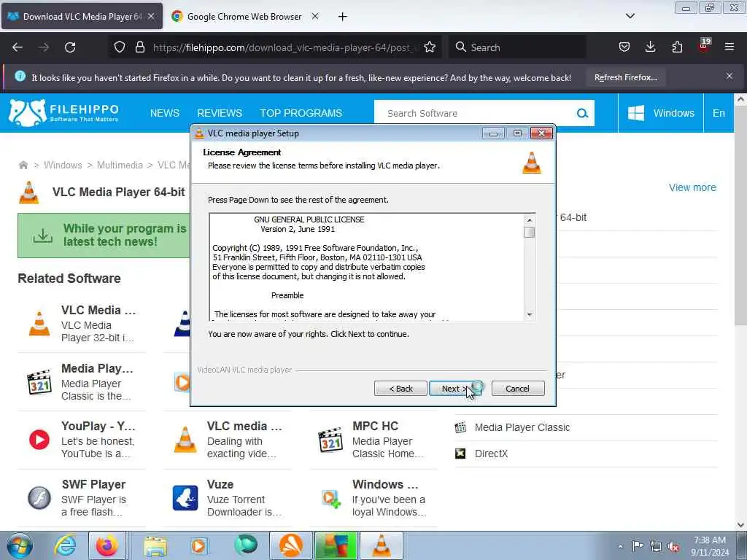This screenshot has width=747, height=560.
Task: Open Windows Explorer folder on taskbar
Action: pyautogui.click(x=156, y=546)
